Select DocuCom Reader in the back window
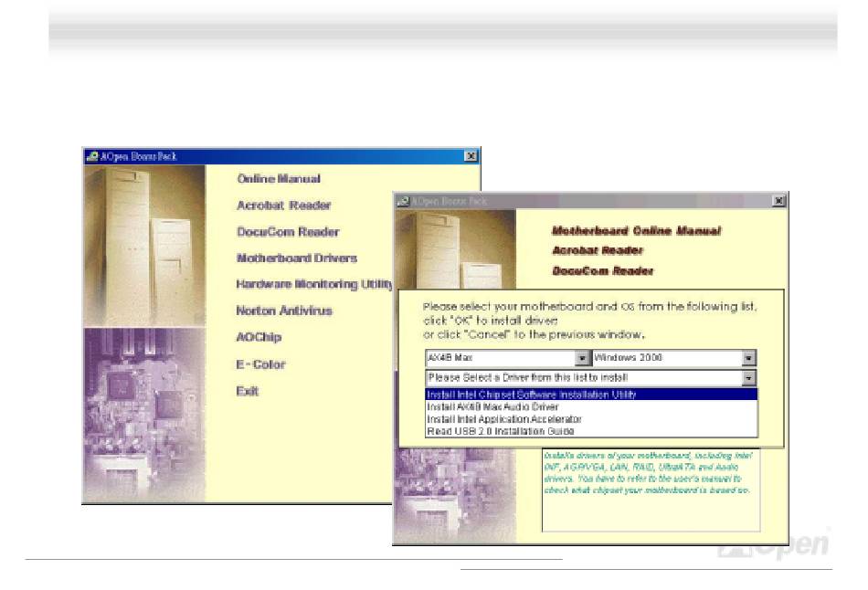 click(287, 232)
